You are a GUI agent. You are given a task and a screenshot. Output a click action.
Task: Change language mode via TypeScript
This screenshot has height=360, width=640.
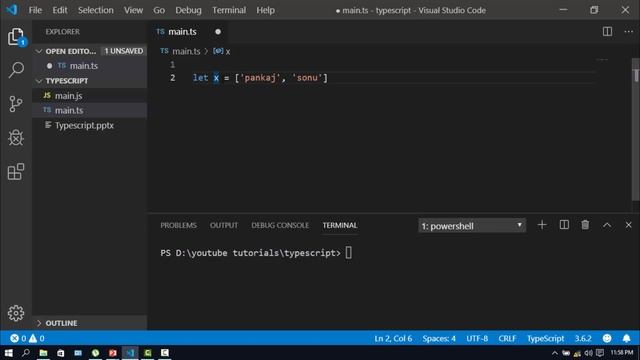tap(545, 338)
